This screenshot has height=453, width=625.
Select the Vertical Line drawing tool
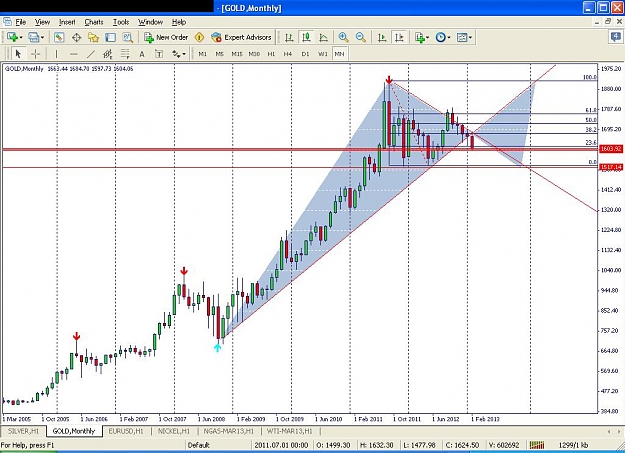click(x=56, y=54)
